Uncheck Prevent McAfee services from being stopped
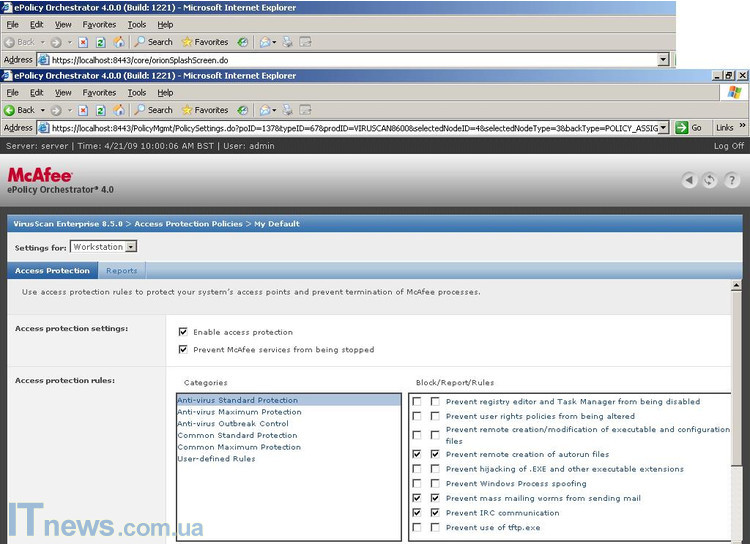 pos(183,350)
